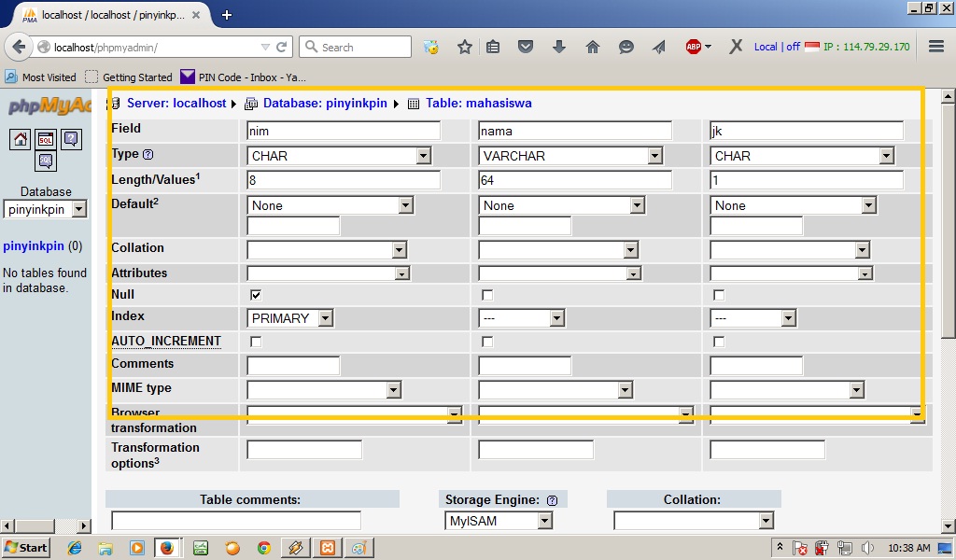Open Firefox menu with hamburger icon
Image resolution: width=956 pixels, height=560 pixels.
pyautogui.click(x=935, y=46)
